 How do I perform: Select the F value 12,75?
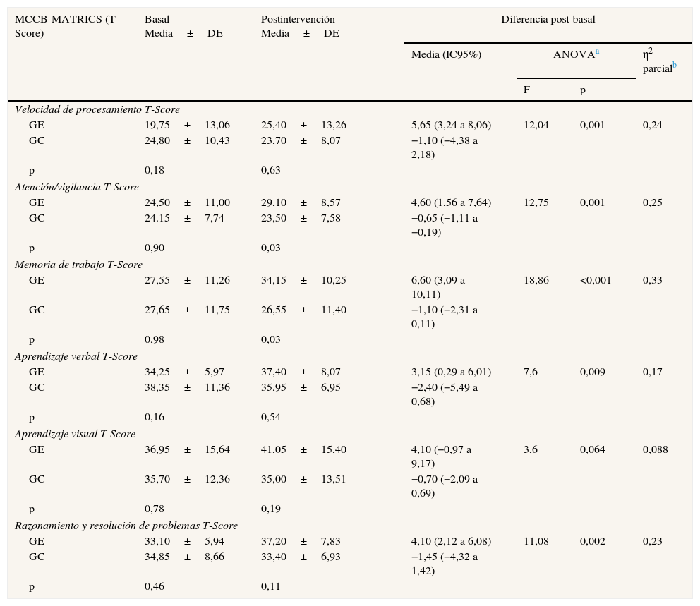536,202
